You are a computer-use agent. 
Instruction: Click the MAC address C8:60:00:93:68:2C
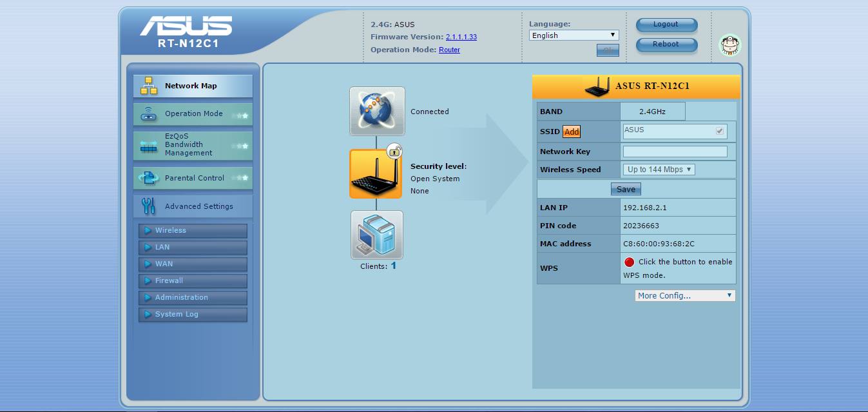[x=659, y=244]
